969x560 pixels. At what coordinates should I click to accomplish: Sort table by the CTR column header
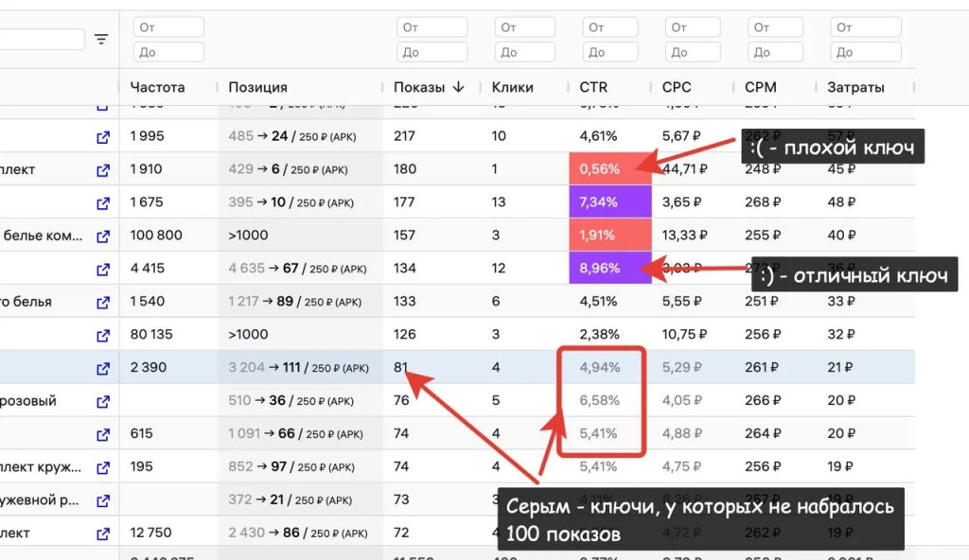pyautogui.click(x=593, y=87)
